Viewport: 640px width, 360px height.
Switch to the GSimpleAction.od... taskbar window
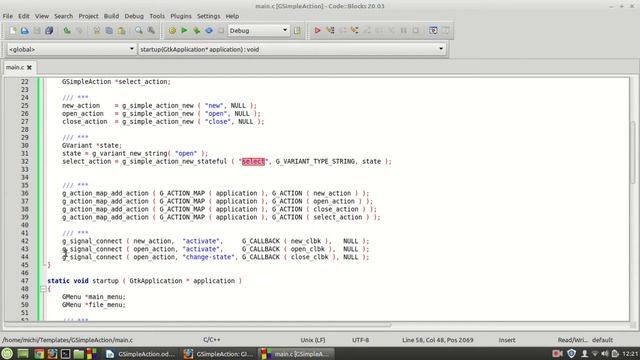click(x=140, y=354)
